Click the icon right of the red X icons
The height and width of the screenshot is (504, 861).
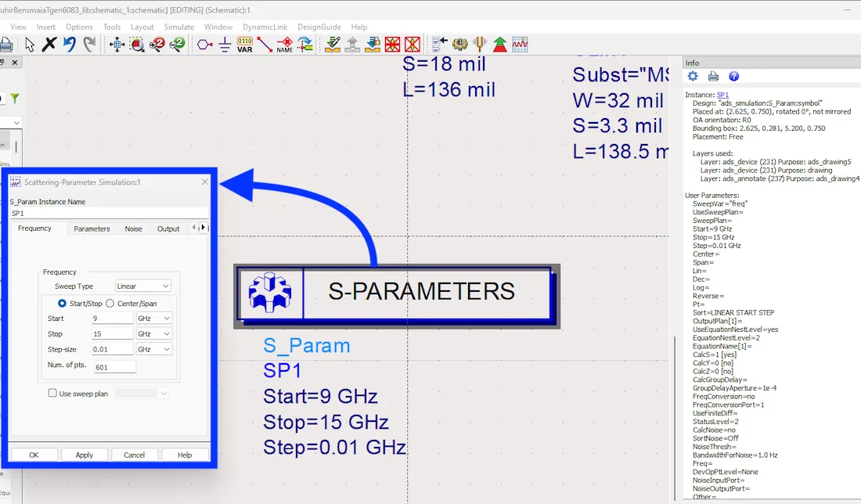[x=440, y=45]
